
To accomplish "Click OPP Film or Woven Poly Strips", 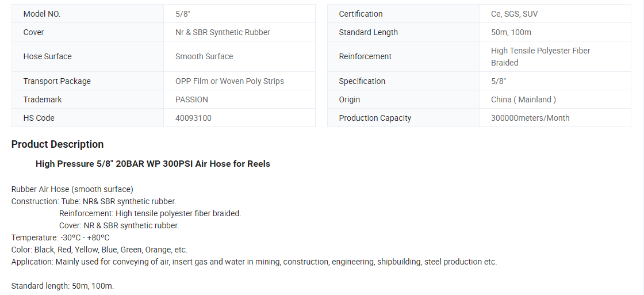I will 229,81.
